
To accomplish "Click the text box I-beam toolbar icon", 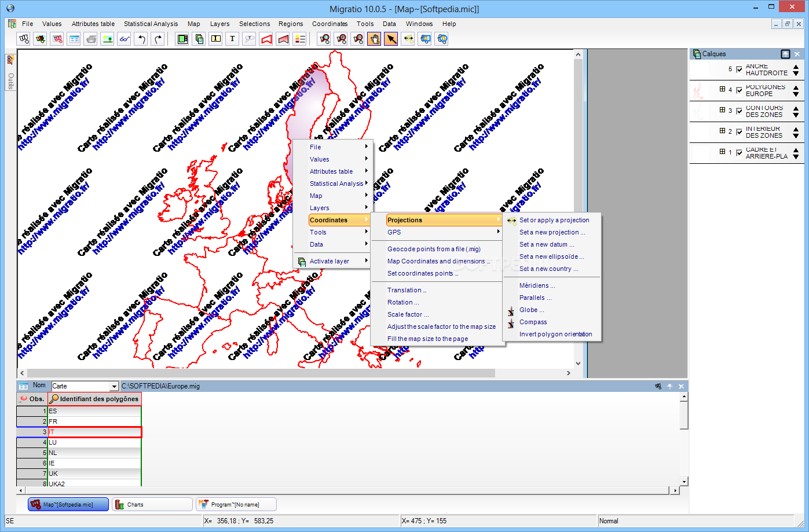I will [215, 39].
